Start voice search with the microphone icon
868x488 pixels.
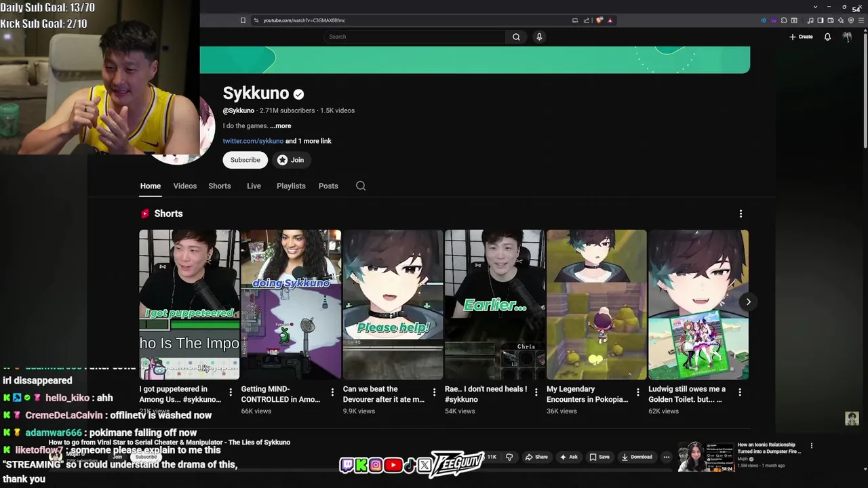[x=539, y=37]
